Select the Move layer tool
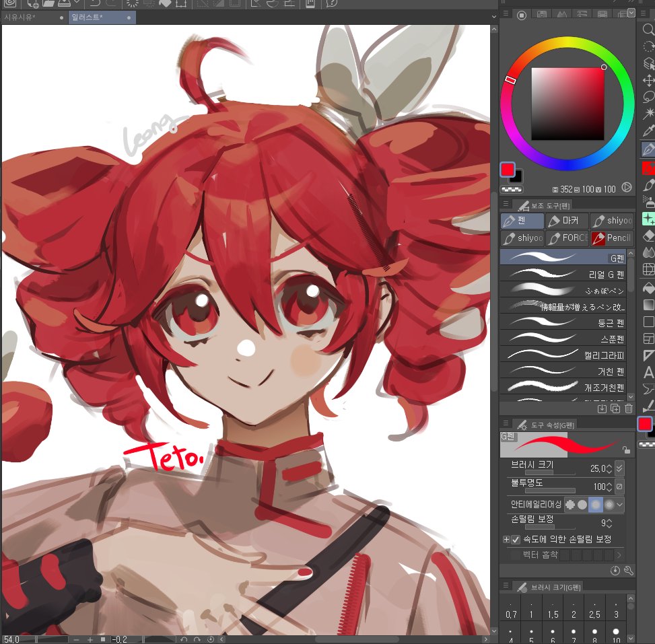The width and height of the screenshot is (655, 644). 648,80
